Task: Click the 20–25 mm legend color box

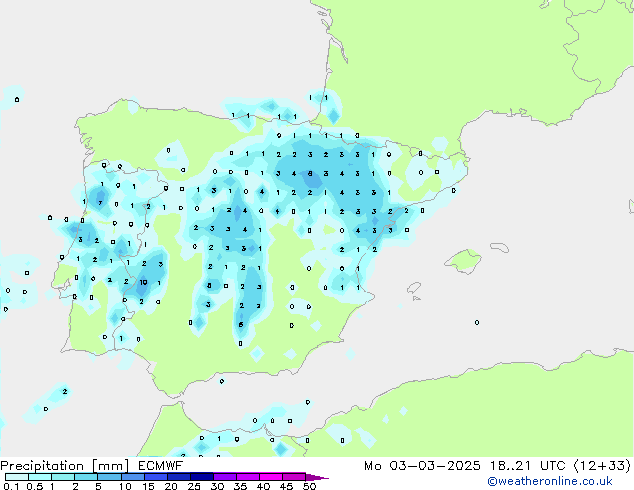Action: pyautogui.click(x=178, y=477)
